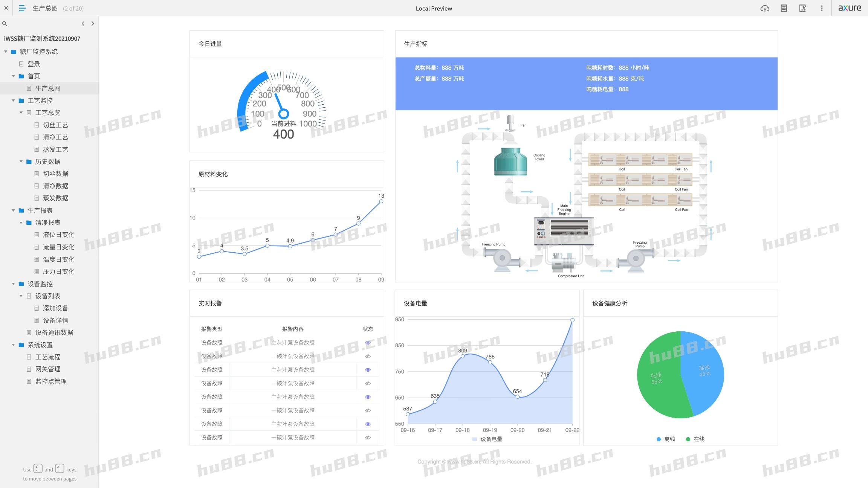This screenshot has width=868, height=488.
Task: Open the three-dot more options menu
Action: click(822, 8)
